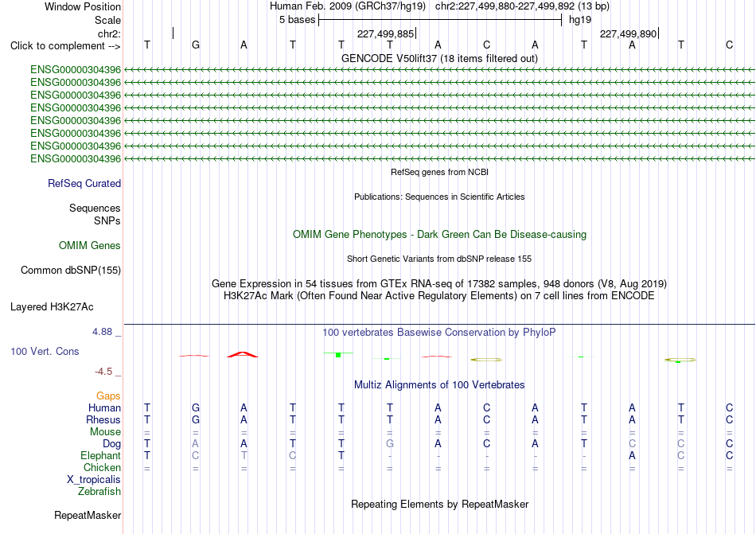Click the G base in the Rhesus alignment row
This screenshot has height=534, width=756.
coord(195,419)
